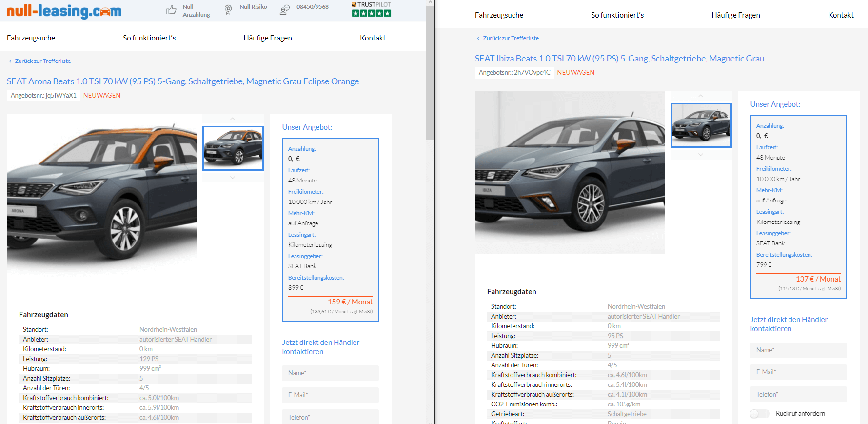Image resolution: width=868 pixels, height=424 pixels.
Task: Click ca. 105g/km CO2 value
Action: point(624,404)
